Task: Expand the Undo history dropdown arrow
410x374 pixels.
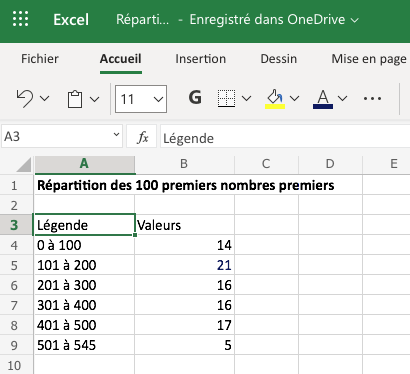Action: [x=44, y=99]
